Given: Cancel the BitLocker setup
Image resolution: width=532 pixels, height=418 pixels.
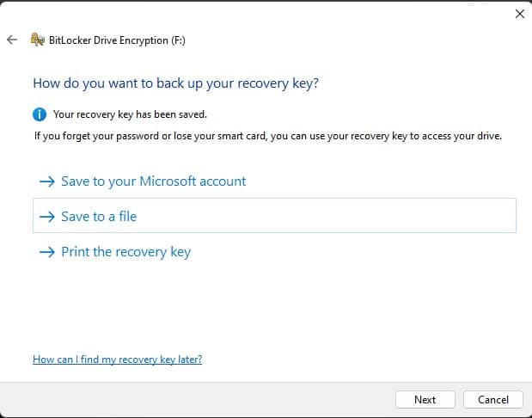Looking at the screenshot, I should 493,400.
